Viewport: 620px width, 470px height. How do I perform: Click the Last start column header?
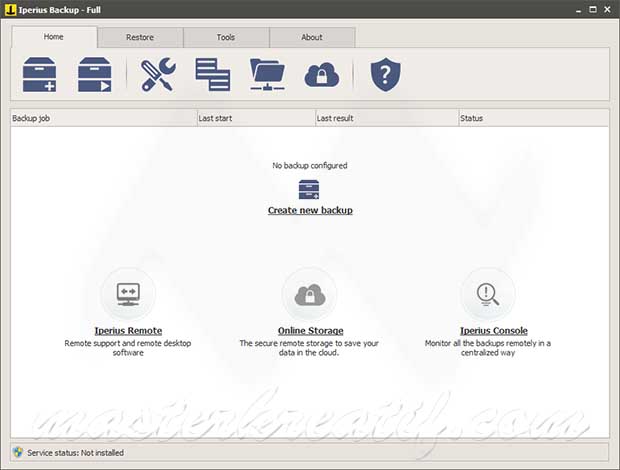click(256, 118)
